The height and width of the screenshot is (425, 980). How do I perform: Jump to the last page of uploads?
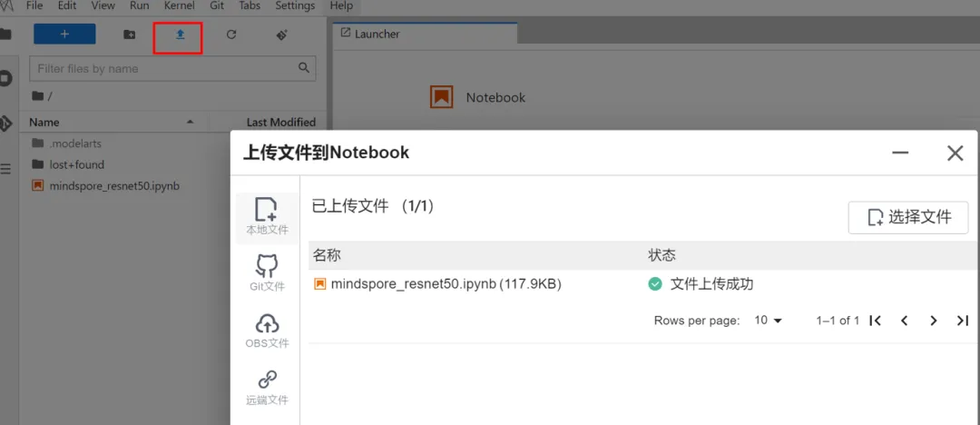(963, 321)
